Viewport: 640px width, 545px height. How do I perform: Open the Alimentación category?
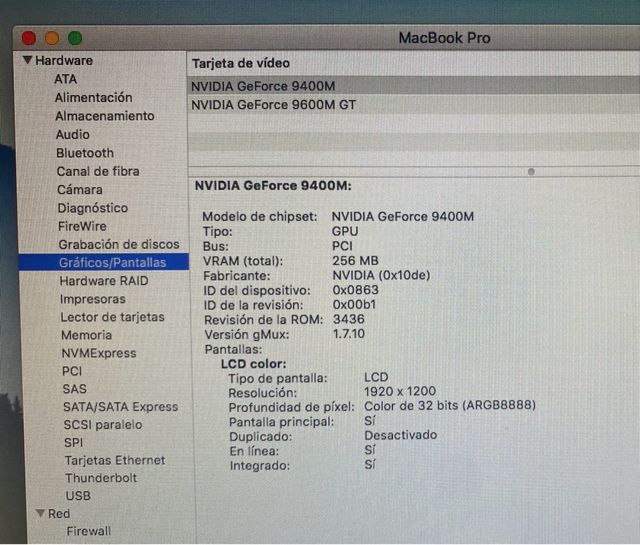point(93,98)
